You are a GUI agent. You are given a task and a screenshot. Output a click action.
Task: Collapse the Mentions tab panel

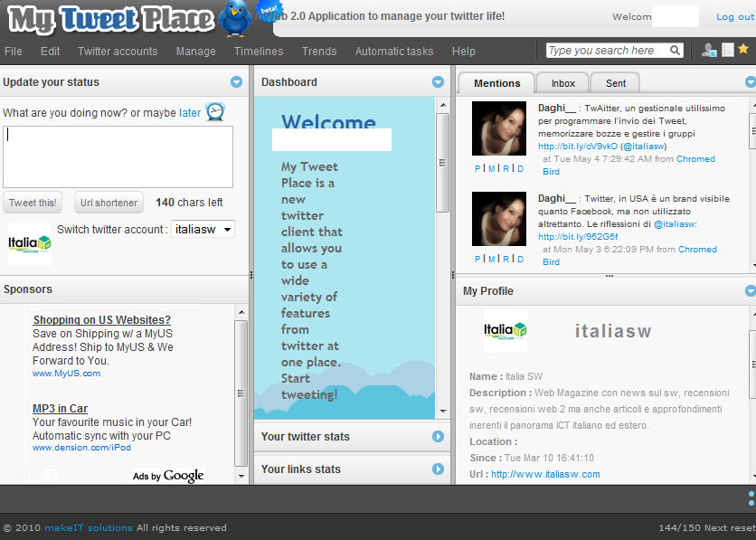pos(751,82)
